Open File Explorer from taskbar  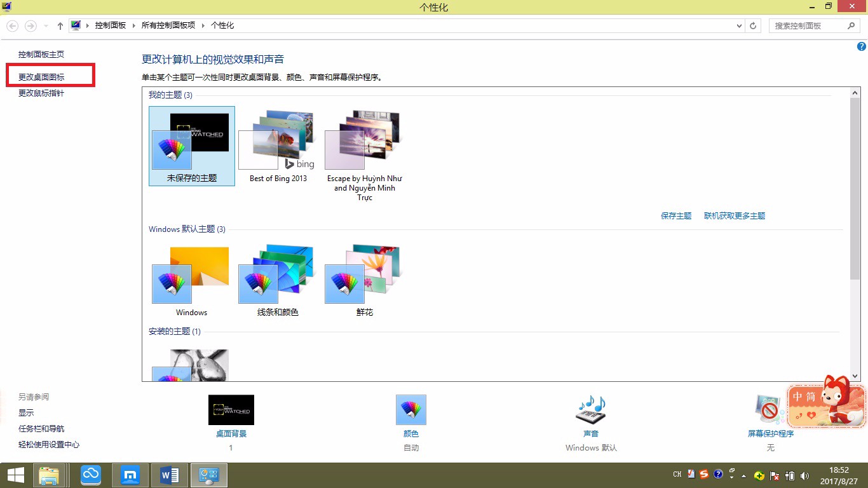[49, 475]
